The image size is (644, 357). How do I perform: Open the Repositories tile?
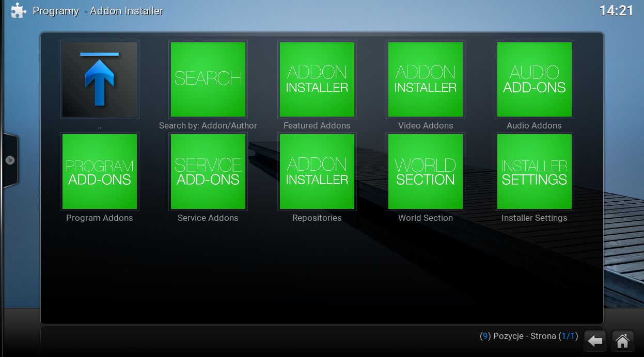tap(317, 172)
